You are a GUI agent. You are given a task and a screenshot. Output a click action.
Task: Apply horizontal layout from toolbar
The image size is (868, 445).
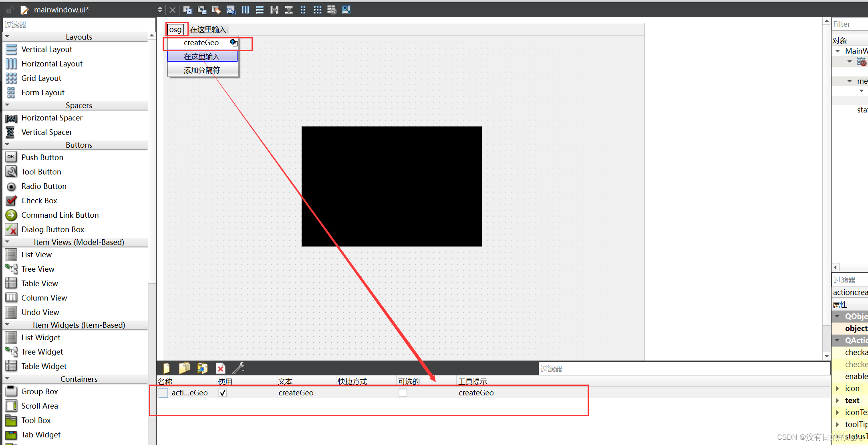pyautogui.click(x=245, y=10)
